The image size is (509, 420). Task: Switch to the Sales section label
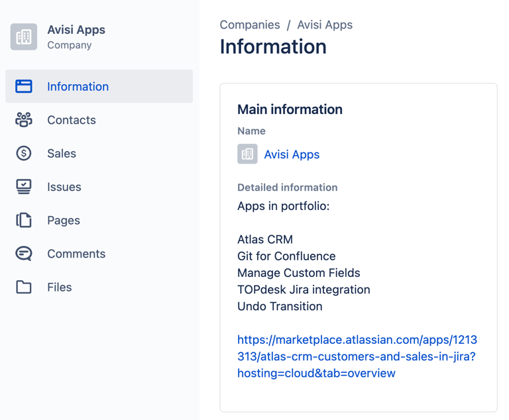62,154
